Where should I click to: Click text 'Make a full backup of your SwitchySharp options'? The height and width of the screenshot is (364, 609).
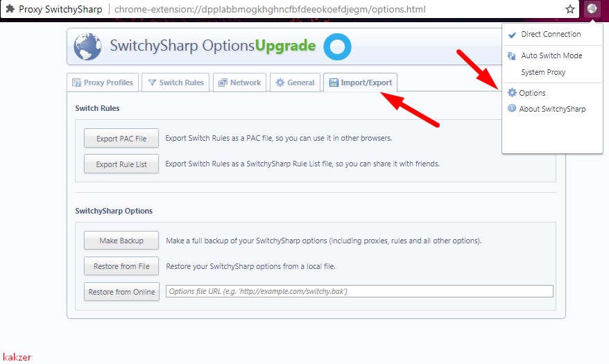click(x=246, y=241)
